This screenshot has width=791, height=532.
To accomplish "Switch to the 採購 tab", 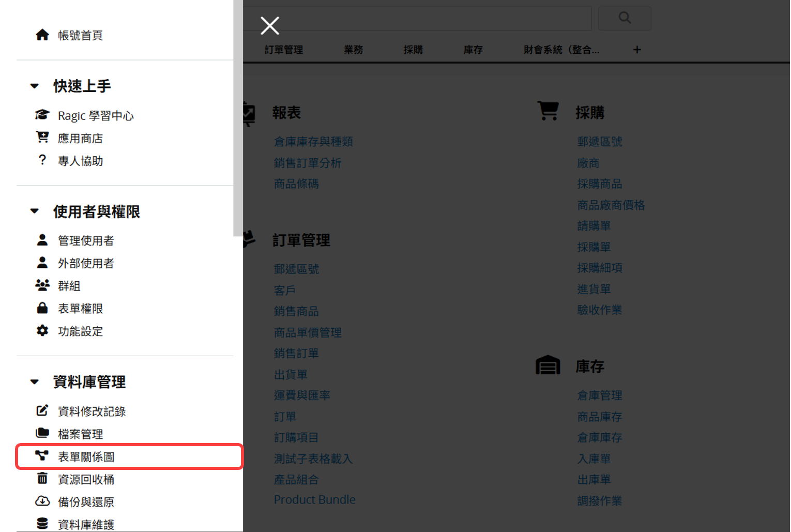I will pyautogui.click(x=413, y=50).
